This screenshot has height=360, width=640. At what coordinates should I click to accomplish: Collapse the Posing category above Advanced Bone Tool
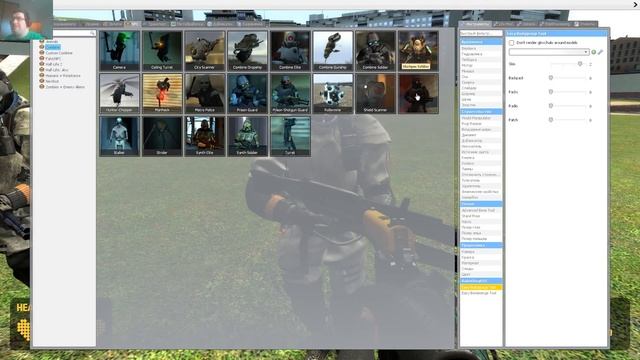point(481,204)
